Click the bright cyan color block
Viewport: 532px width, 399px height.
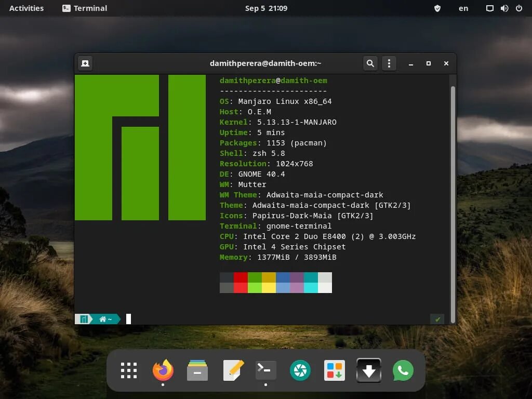(311, 288)
